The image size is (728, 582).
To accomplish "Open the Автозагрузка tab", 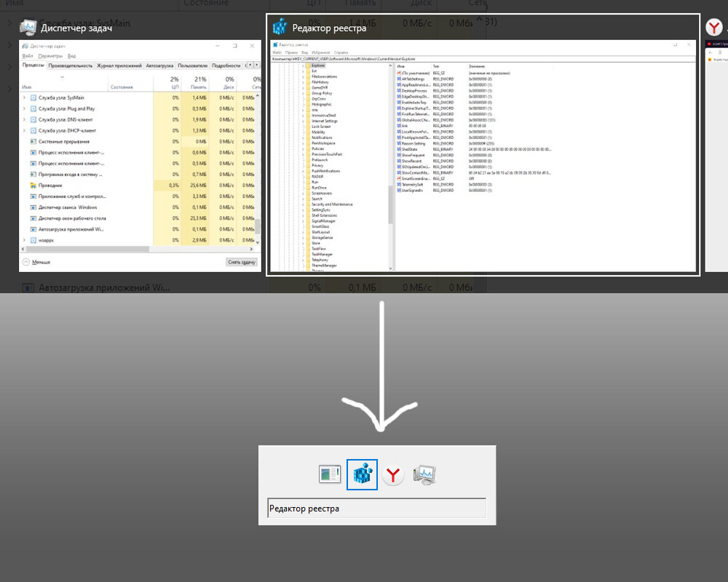I will click(159, 65).
